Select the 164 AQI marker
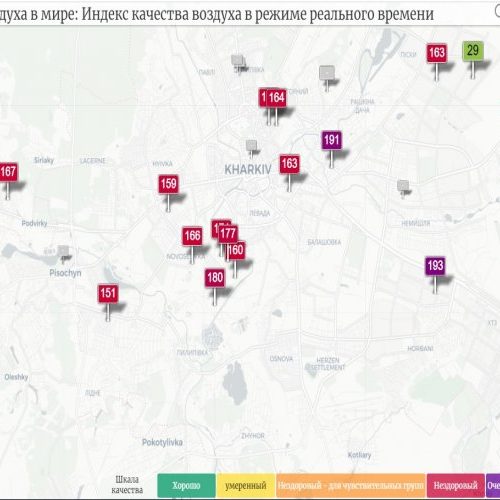Screen dimensions: 500x500 pyautogui.click(x=277, y=98)
